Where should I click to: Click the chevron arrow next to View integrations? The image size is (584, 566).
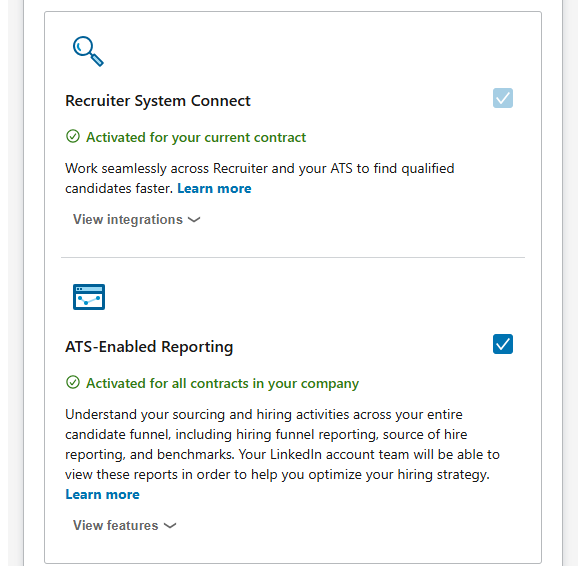(x=194, y=220)
